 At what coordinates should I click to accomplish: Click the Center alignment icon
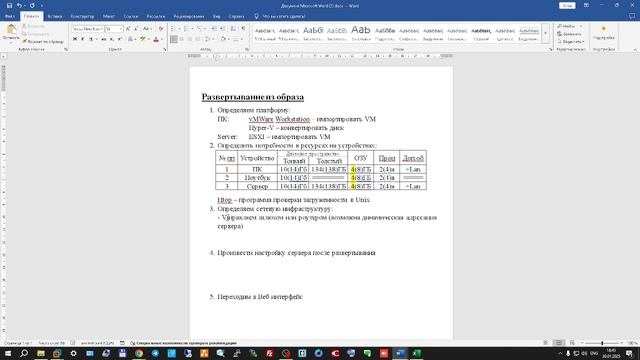point(182,39)
